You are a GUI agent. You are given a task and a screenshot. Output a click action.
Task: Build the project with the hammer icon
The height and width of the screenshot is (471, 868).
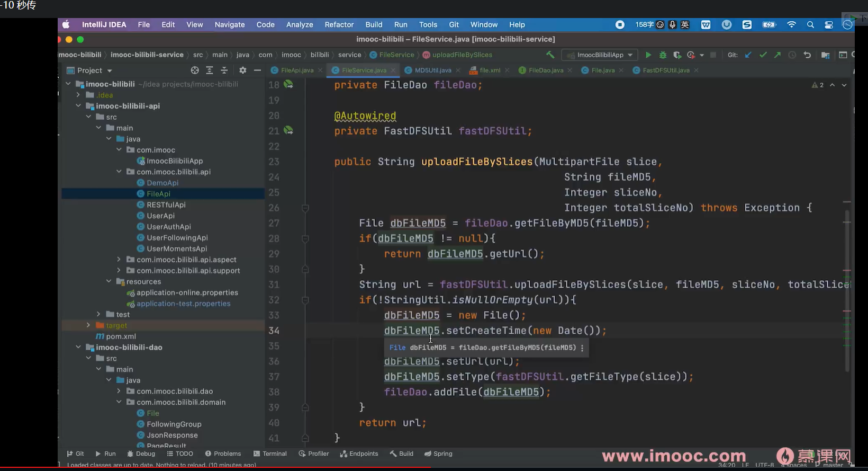(x=550, y=55)
